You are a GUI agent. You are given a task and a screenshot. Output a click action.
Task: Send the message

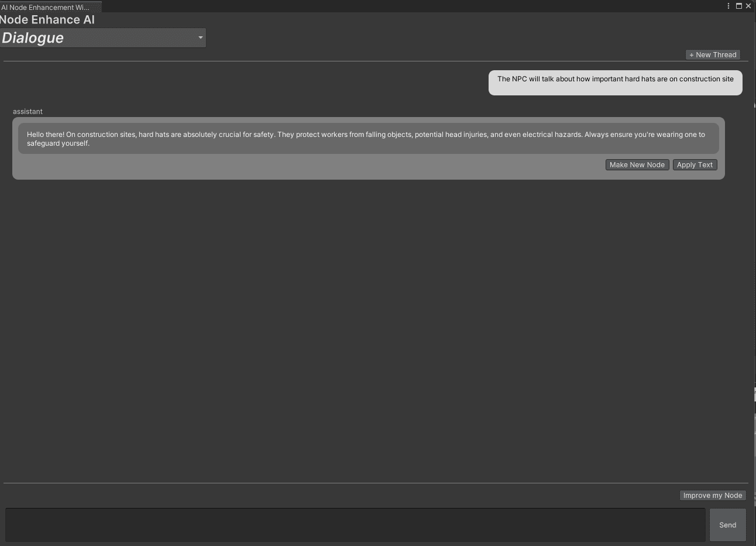727,525
